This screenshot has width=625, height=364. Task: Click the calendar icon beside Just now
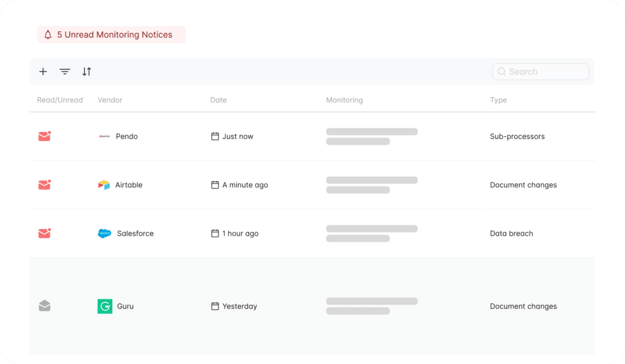coord(215,136)
